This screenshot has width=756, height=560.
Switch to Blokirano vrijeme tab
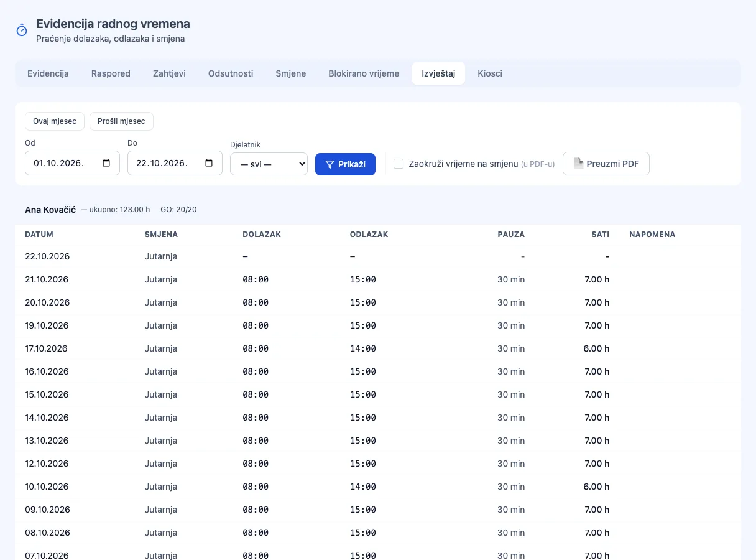tap(364, 73)
